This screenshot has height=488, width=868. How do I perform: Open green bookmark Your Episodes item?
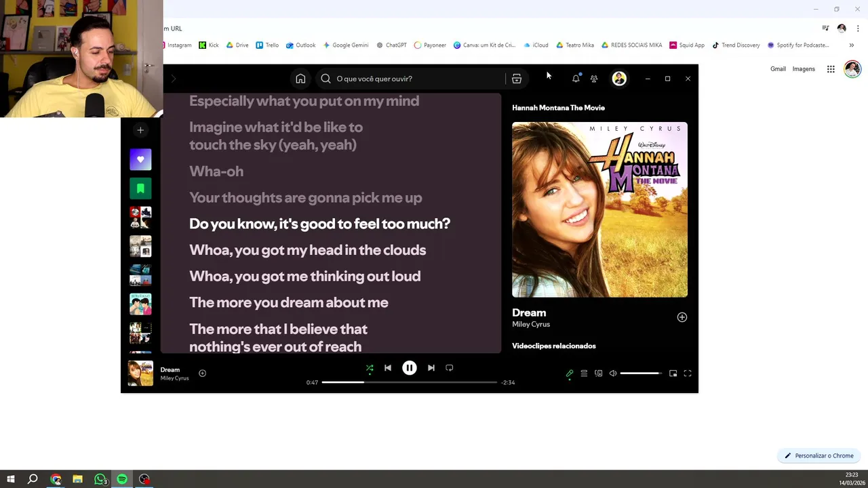(140, 188)
